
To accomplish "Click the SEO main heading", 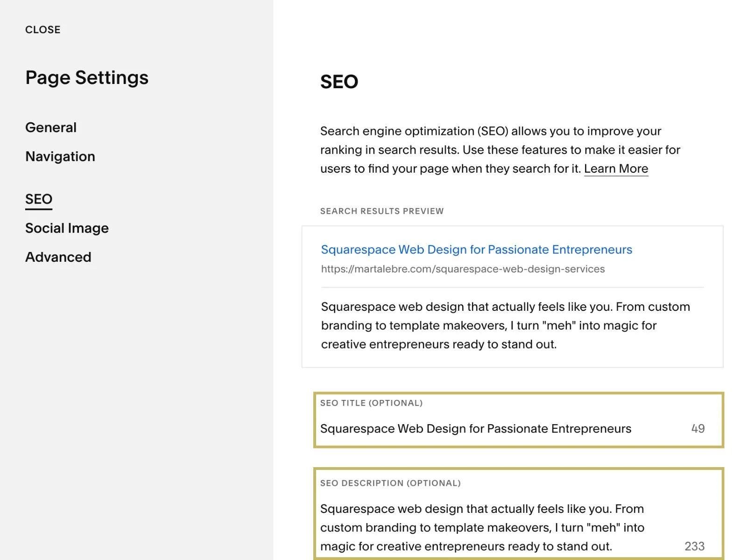I will [339, 82].
